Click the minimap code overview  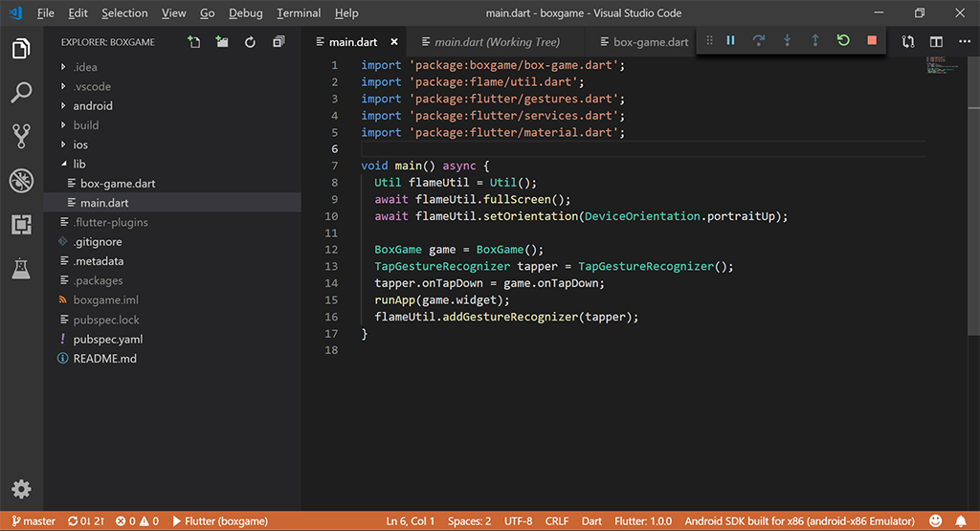(935, 65)
